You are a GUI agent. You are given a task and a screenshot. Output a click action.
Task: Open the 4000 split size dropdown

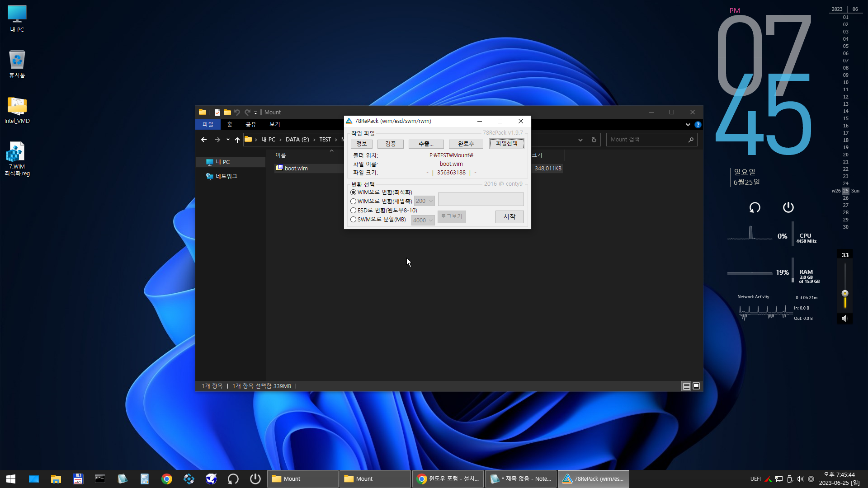423,221
